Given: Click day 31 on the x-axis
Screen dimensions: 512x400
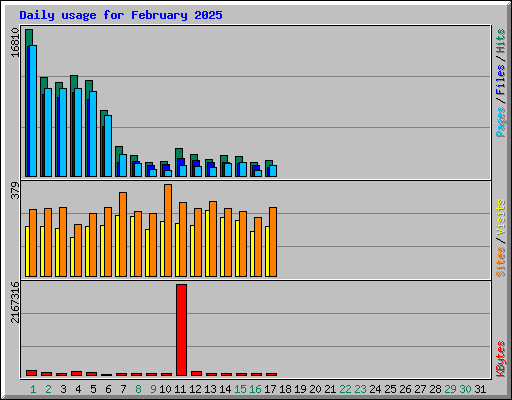Looking at the screenshot, I should pyautogui.click(x=480, y=389).
